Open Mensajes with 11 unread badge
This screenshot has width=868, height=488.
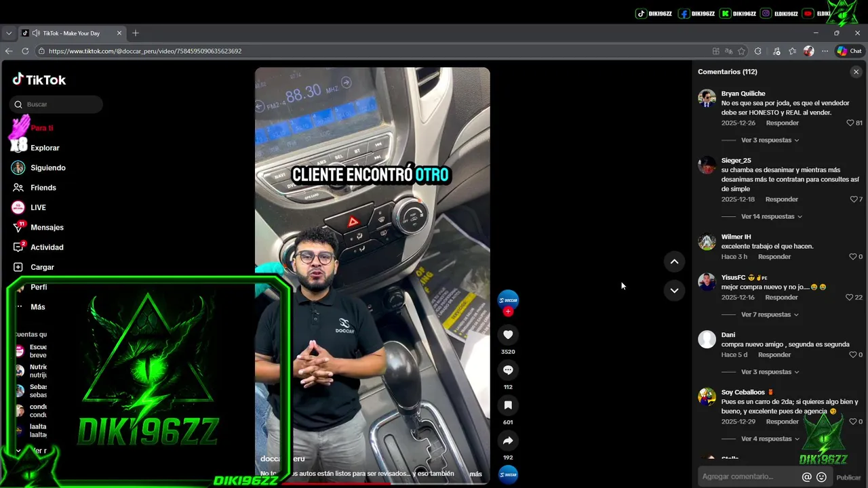tap(18, 228)
